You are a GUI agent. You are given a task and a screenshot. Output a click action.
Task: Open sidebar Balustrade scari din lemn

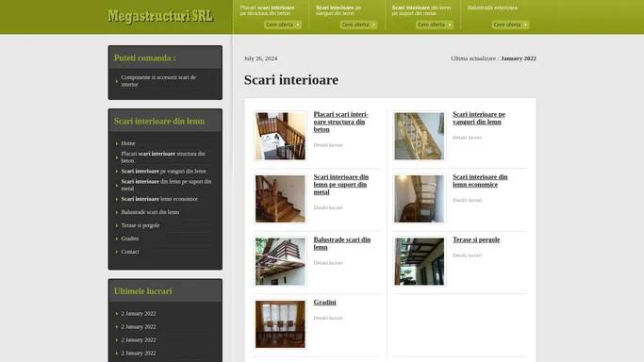[x=150, y=212]
